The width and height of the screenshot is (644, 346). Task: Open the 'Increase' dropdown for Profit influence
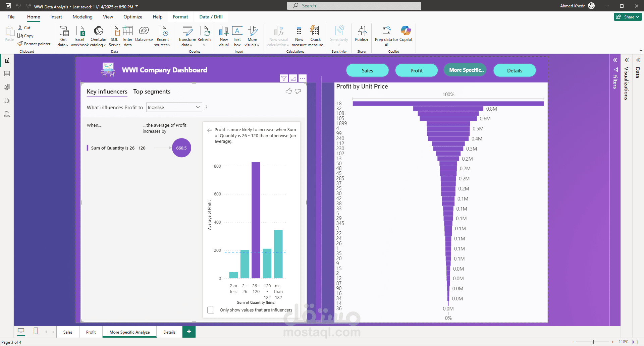[174, 107]
